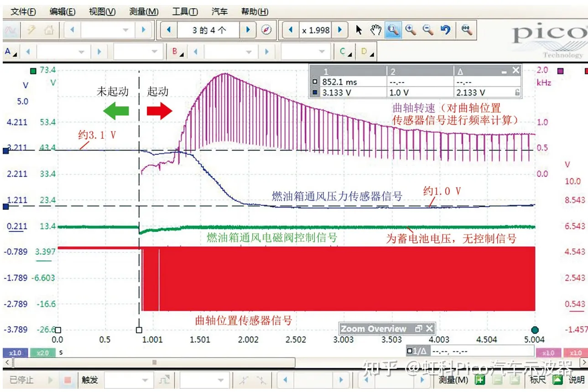Image resolution: width=588 pixels, height=392 pixels.
Task: Open channel A options button
Action: (x=10, y=52)
